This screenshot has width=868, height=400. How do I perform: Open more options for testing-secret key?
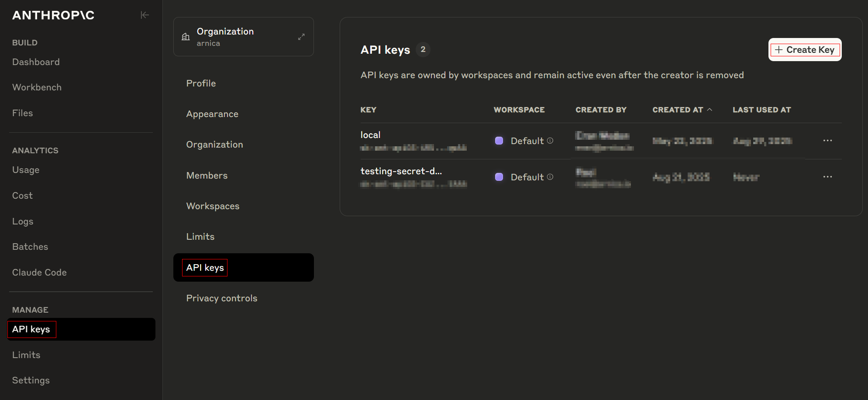827,177
